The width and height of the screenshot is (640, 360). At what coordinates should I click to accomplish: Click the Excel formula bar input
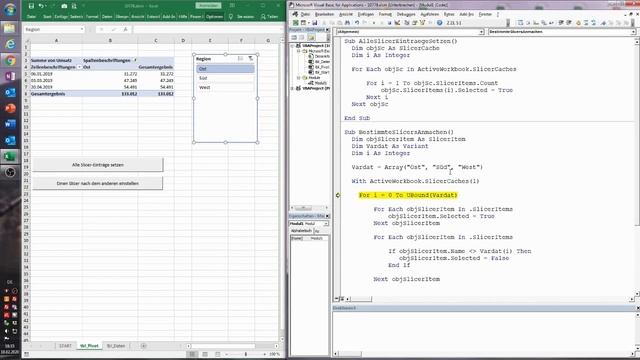[206, 29]
